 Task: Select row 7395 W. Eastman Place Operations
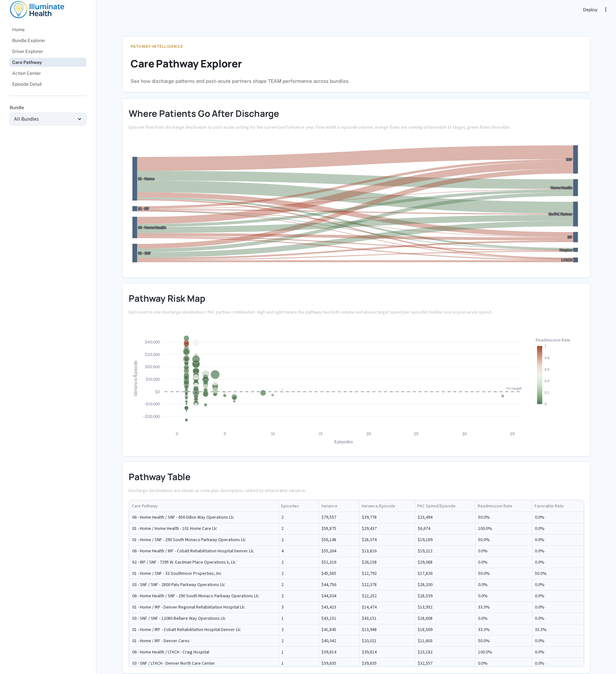click(356, 562)
